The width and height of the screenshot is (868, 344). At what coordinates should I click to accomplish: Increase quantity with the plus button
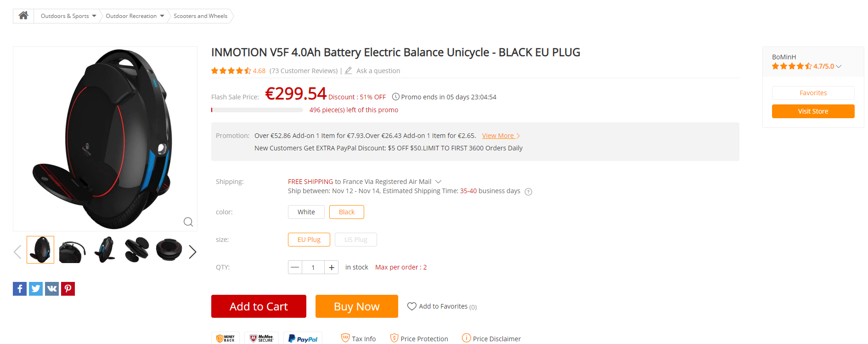pyautogui.click(x=332, y=267)
